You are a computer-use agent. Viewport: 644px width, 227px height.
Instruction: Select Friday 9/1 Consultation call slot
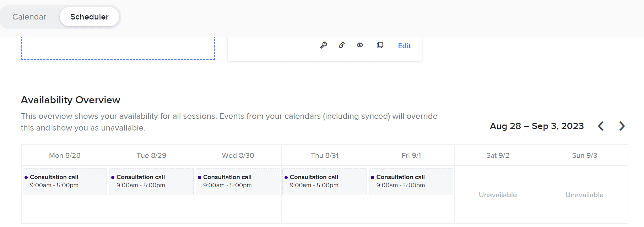[411, 181]
